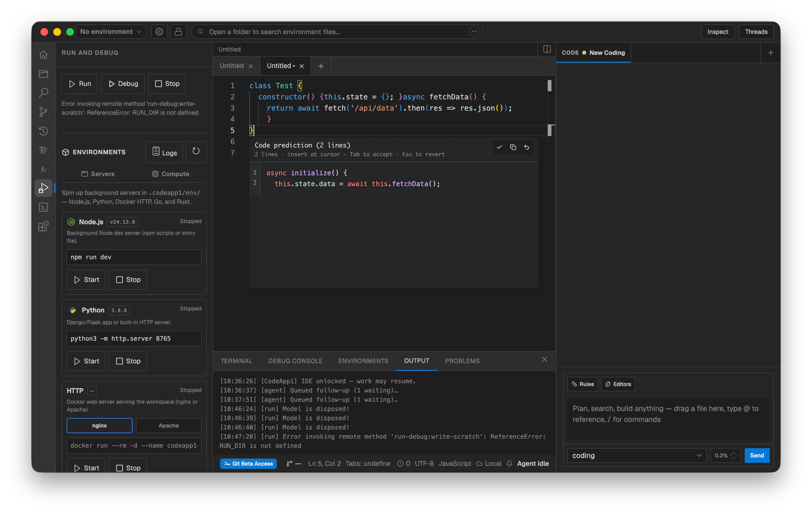This screenshot has width=812, height=514.
Task: Click the notification bell in status bar
Action: pyautogui.click(x=509, y=464)
